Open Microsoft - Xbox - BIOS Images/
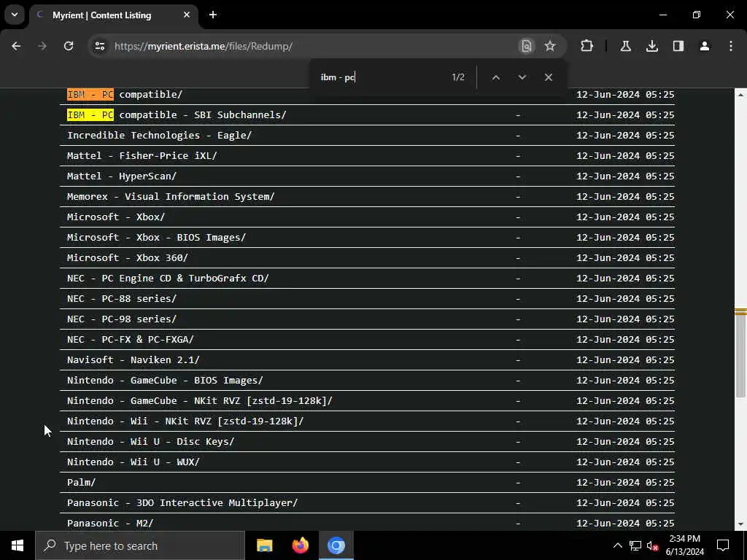 156,238
